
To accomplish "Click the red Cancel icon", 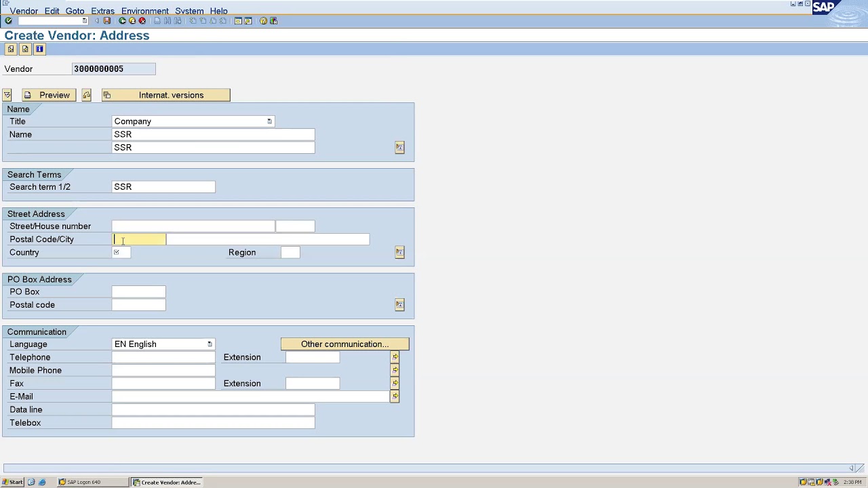I will pyautogui.click(x=142, y=21).
